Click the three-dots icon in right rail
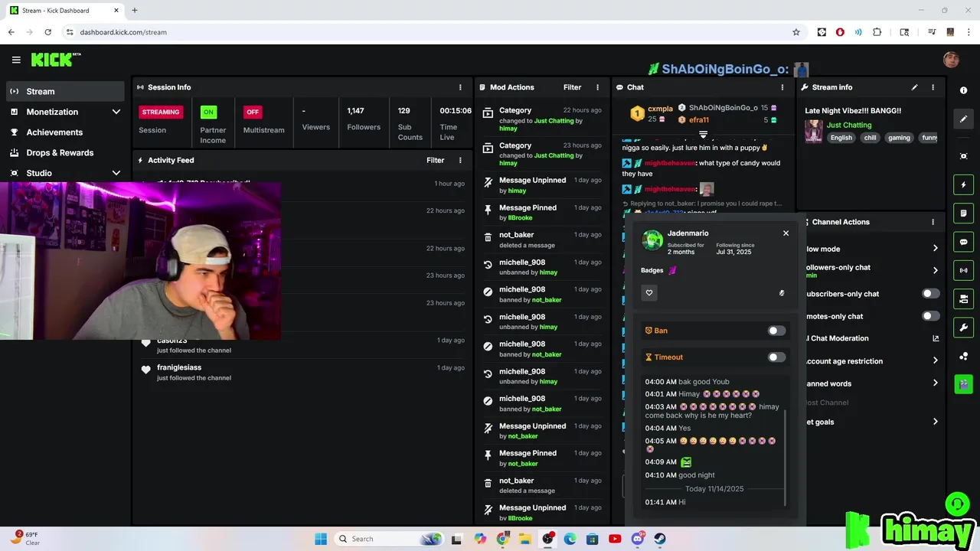The height and width of the screenshot is (551, 980). tap(963, 356)
